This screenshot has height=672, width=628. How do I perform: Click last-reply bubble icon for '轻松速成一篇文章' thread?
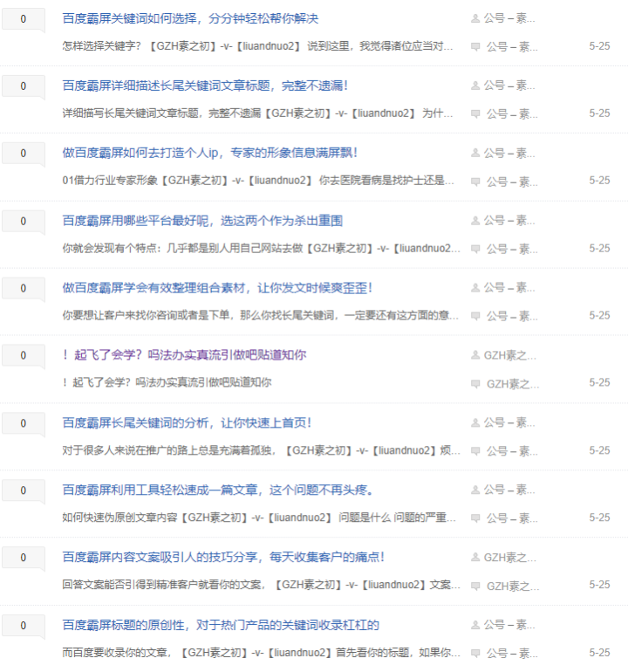coord(475,518)
